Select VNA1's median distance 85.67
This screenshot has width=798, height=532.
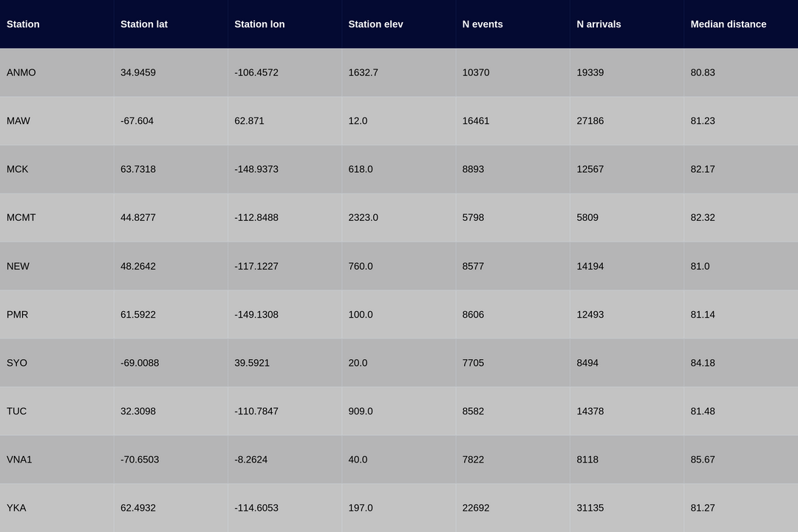tap(703, 460)
